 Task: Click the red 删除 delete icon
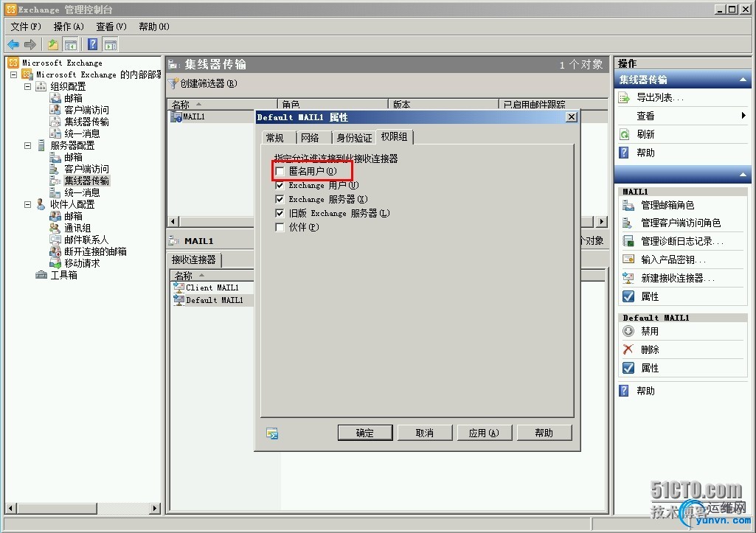628,349
